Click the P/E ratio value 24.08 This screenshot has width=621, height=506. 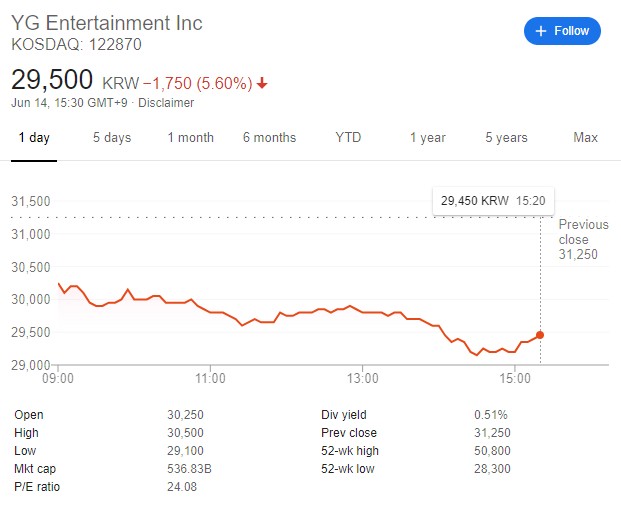coord(182,487)
